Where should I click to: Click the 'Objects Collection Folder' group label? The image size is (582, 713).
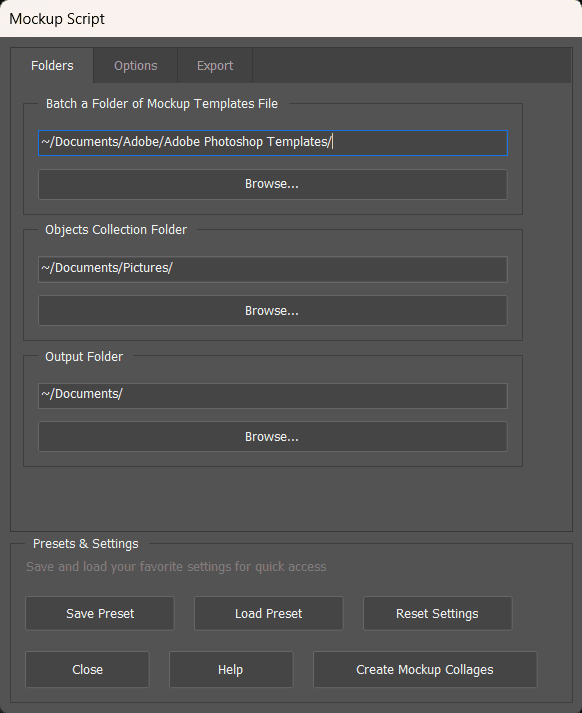116,230
